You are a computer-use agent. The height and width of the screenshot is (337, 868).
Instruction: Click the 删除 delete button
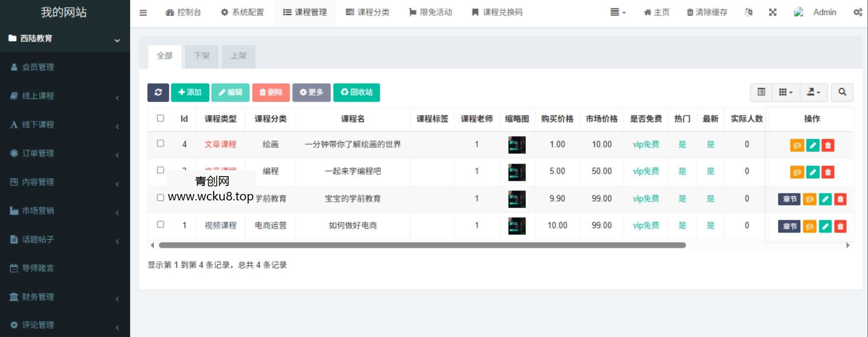tap(271, 92)
